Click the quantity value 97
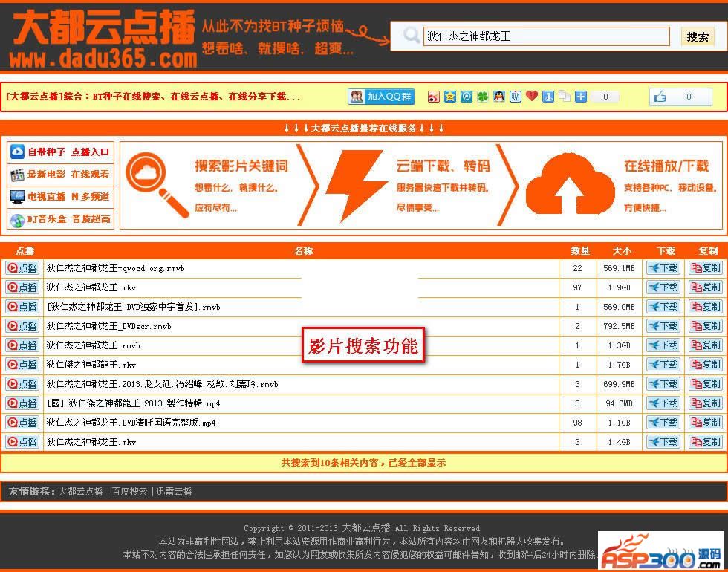 click(x=577, y=287)
